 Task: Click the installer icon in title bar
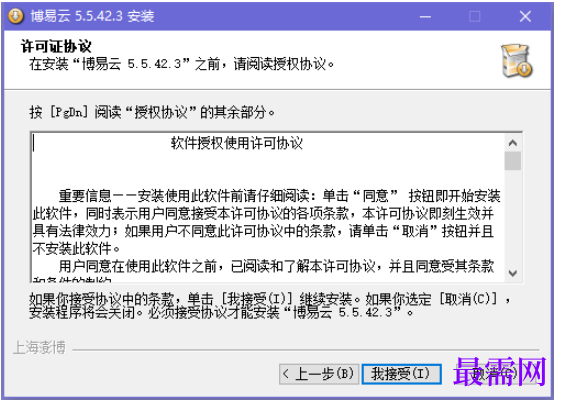click(x=15, y=16)
